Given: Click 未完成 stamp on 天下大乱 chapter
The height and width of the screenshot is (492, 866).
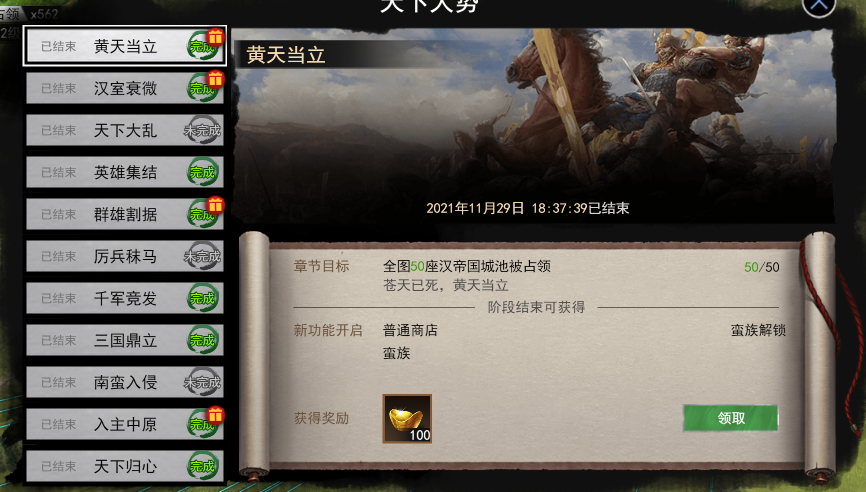Looking at the screenshot, I should 202,130.
